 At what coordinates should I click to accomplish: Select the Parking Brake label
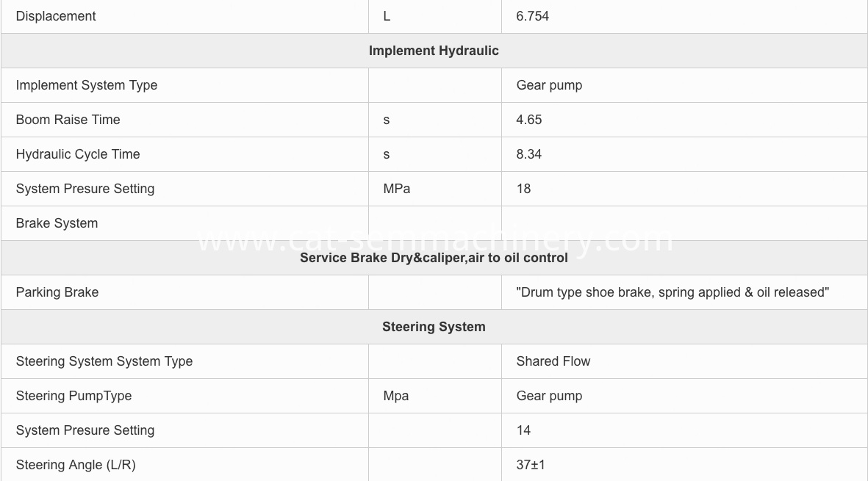tap(57, 292)
